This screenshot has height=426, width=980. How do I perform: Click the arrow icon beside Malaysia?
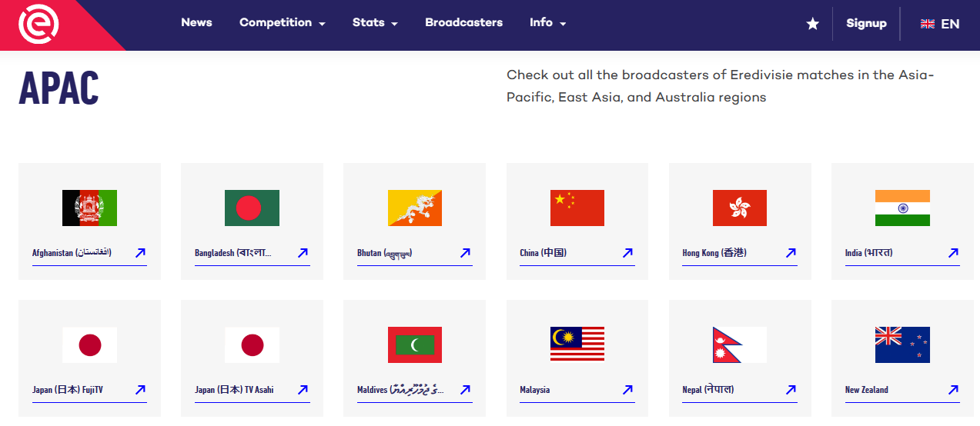coord(627,390)
